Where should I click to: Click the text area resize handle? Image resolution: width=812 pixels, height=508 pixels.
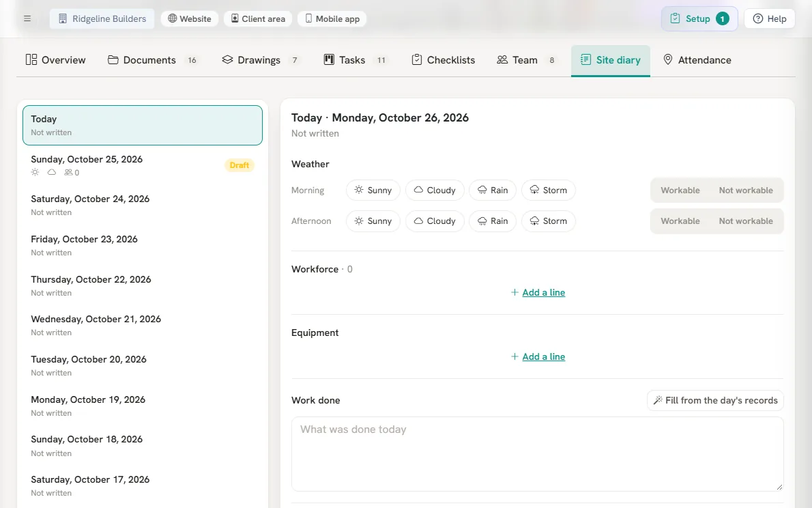coord(779,487)
